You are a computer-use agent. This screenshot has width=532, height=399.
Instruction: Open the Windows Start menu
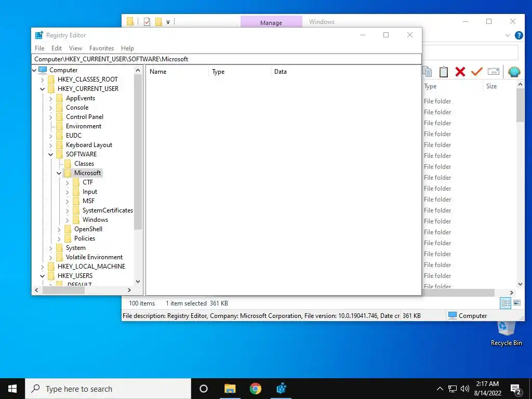coord(12,389)
